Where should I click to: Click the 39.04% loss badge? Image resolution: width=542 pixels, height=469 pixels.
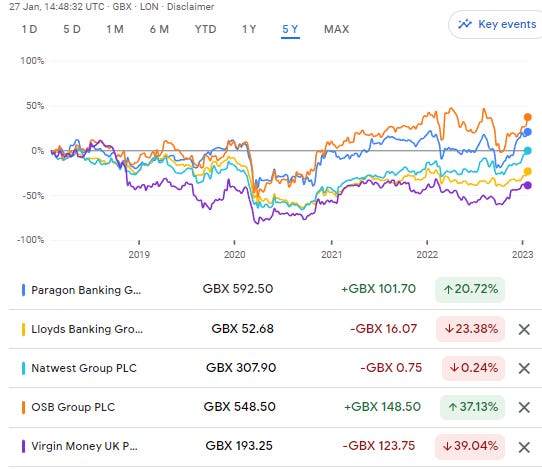coord(470,446)
